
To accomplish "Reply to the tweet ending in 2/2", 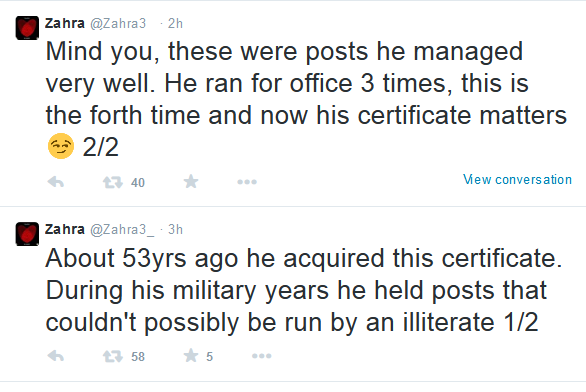I will [56, 182].
